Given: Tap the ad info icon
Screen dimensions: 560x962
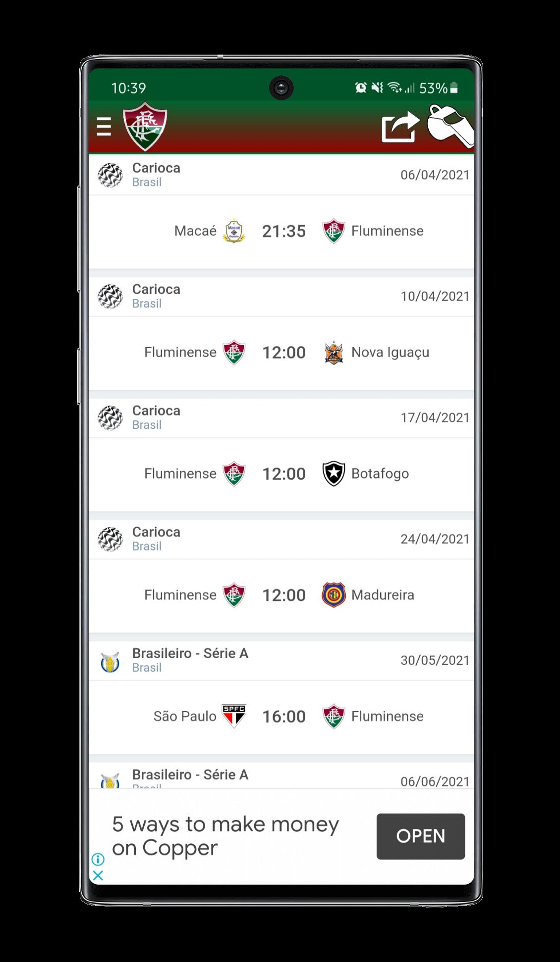Looking at the screenshot, I should (x=98, y=859).
